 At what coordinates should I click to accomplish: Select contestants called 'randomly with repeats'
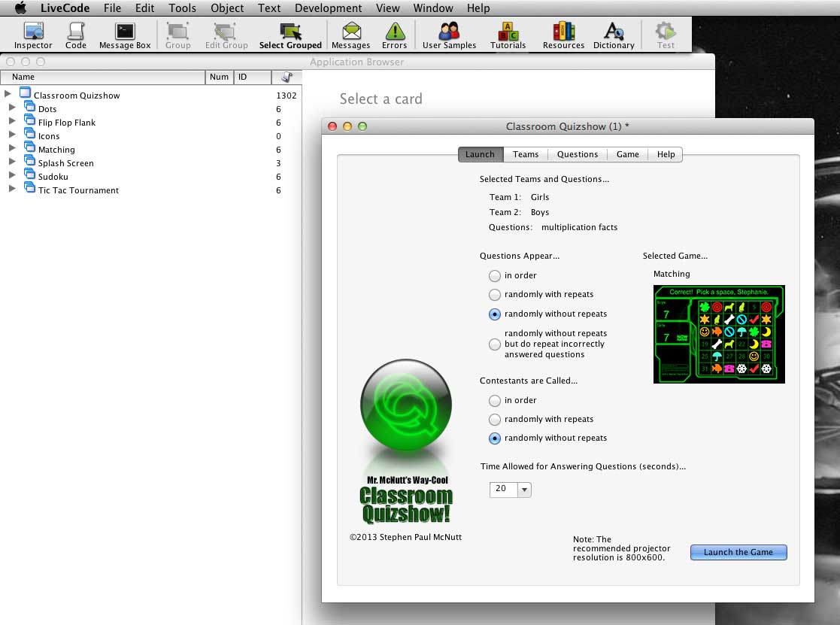[x=495, y=419]
